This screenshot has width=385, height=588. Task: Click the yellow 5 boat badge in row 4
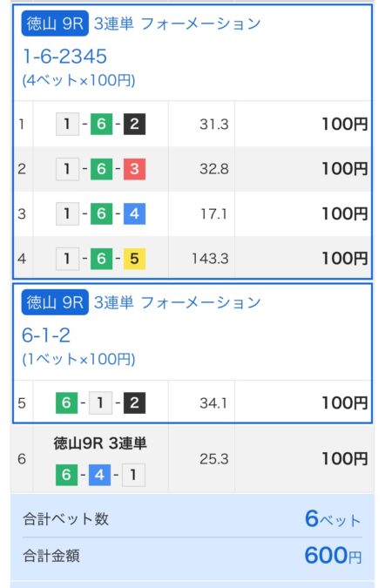tap(134, 259)
